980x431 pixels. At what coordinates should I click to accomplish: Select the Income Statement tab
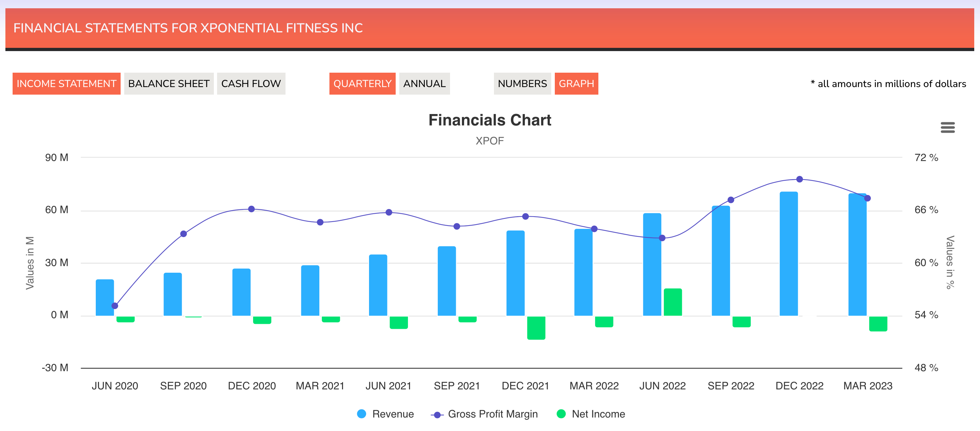tap(67, 83)
